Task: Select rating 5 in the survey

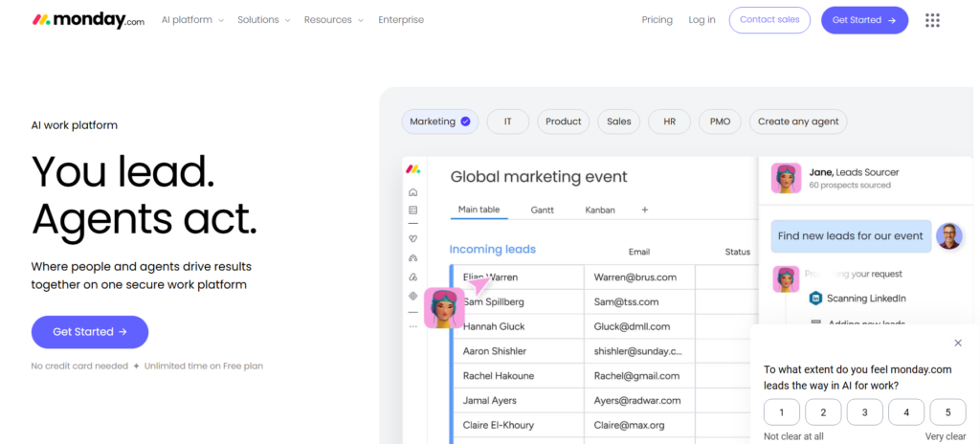Action: [947, 412]
